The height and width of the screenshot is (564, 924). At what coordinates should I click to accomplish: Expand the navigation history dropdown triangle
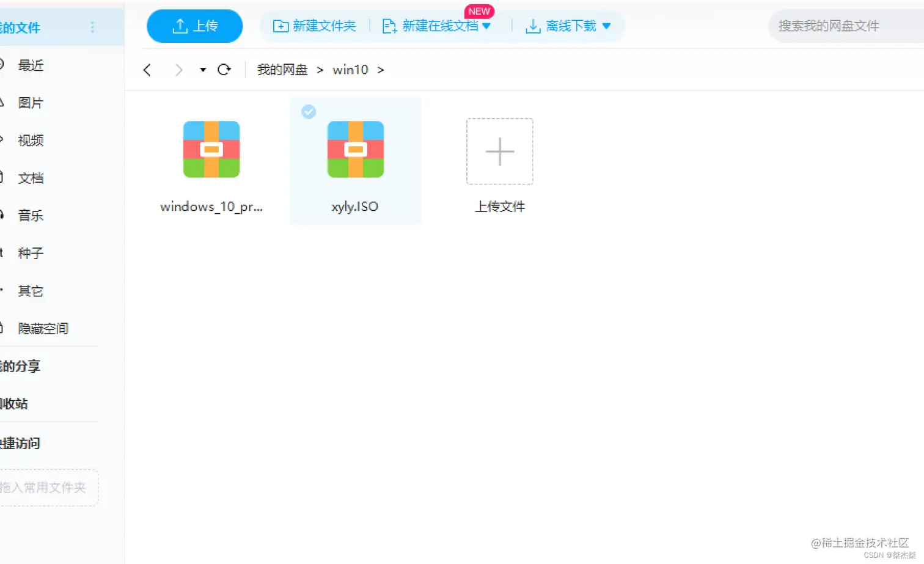(x=203, y=70)
